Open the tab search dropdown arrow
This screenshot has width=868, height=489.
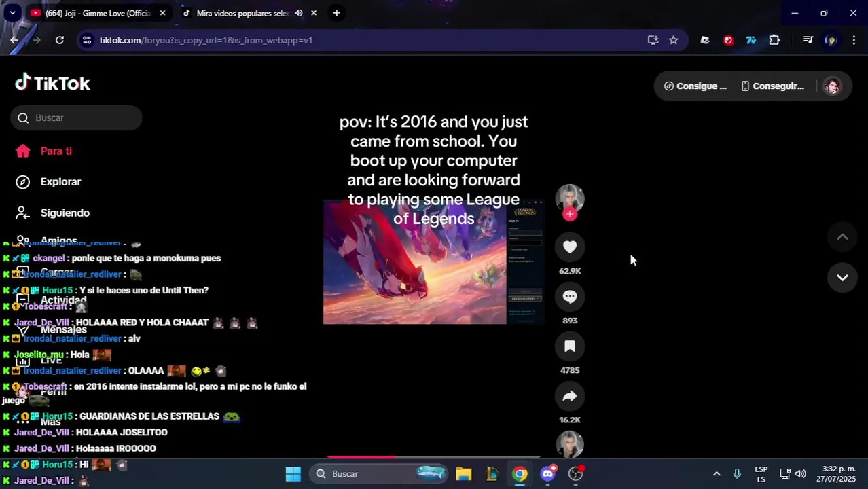(12, 13)
